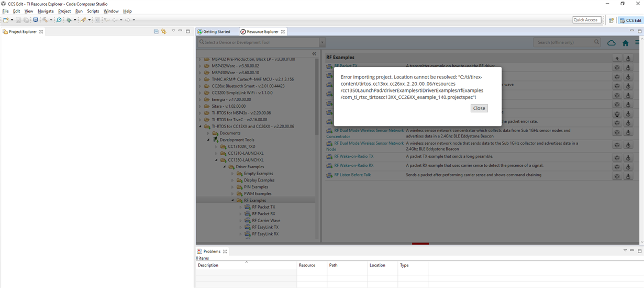Click the Debug bug toolbar icon
644x288 pixels.
(x=69, y=20)
